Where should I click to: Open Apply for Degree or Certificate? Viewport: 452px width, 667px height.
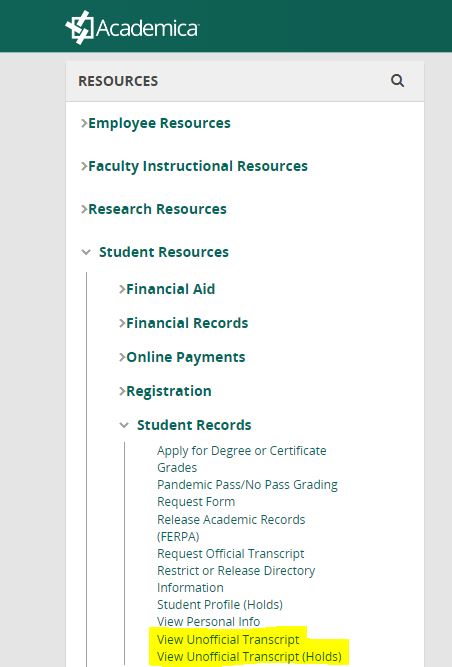pyautogui.click(x=242, y=450)
